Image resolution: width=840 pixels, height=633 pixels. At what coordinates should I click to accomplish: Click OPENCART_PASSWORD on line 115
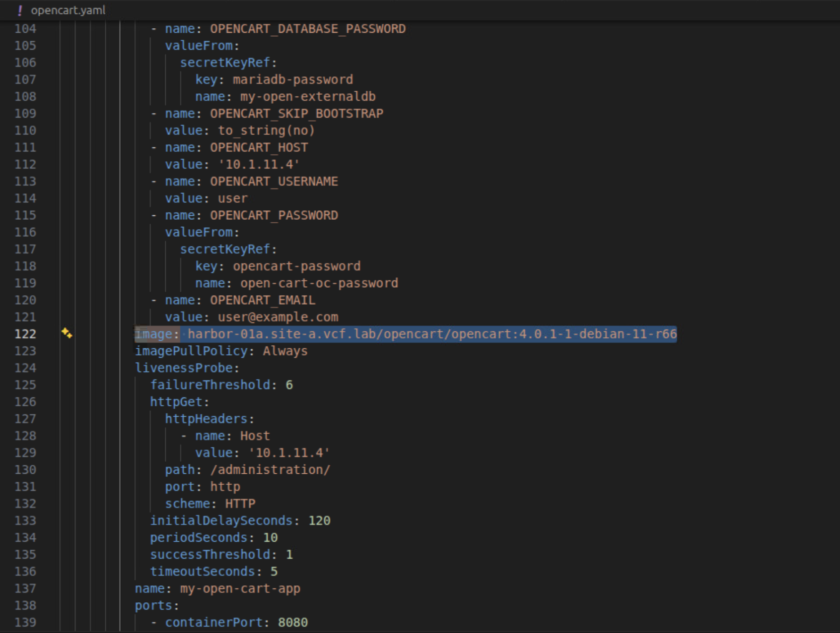coord(274,215)
